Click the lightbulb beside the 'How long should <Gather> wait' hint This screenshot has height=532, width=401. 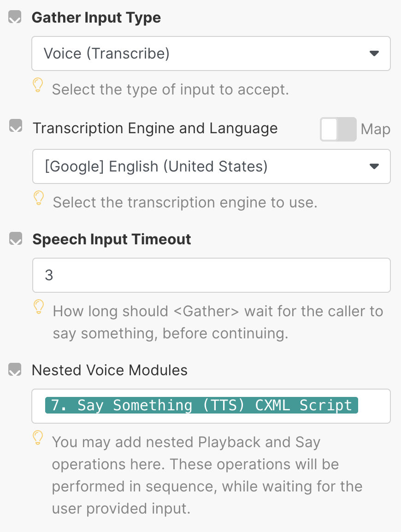click(39, 307)
